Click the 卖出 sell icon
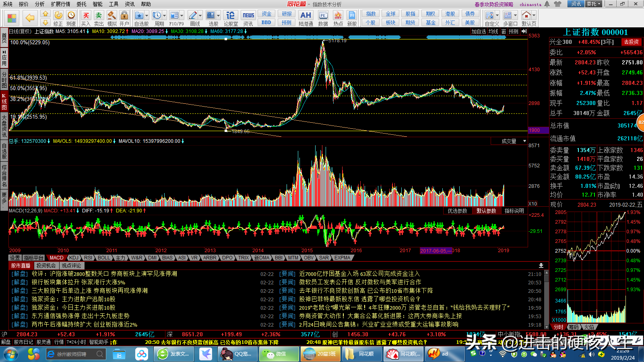644x362 pixels. (x=99, y=16)
